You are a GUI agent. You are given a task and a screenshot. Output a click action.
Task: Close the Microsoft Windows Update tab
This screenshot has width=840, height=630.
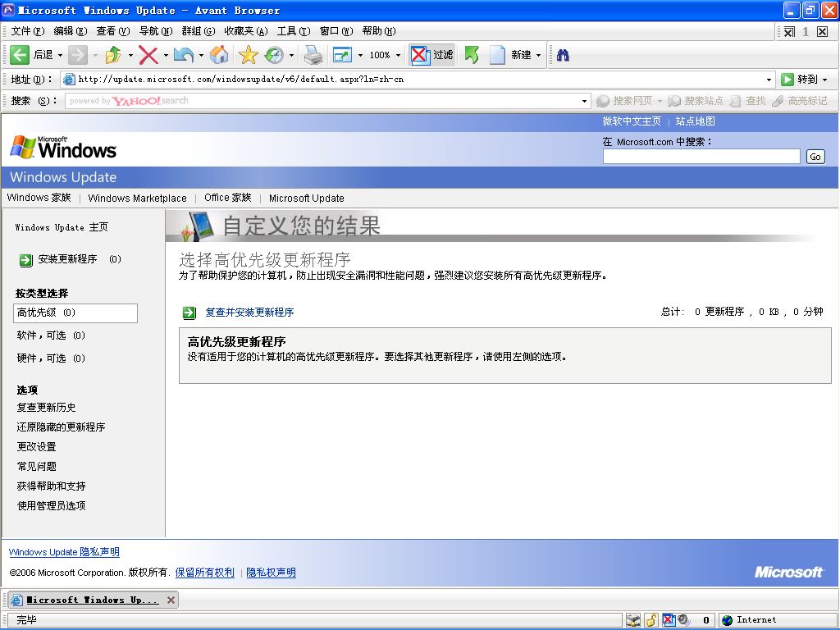tap(171, 600)
